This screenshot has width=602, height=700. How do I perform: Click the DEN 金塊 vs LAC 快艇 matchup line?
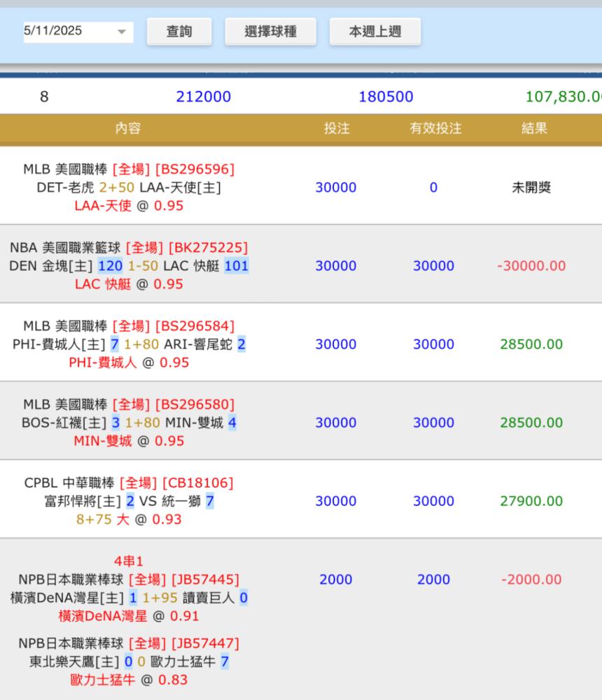click(129, 266)
